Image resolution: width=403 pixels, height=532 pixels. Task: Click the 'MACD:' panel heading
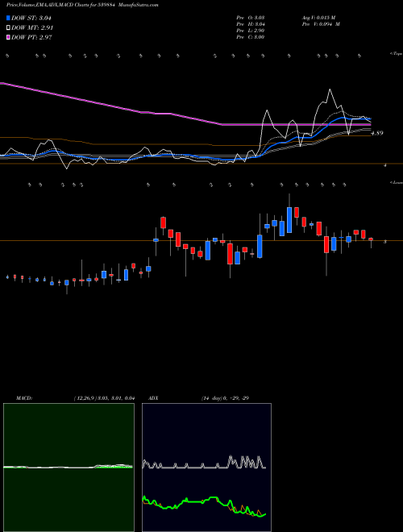[24, 398]
